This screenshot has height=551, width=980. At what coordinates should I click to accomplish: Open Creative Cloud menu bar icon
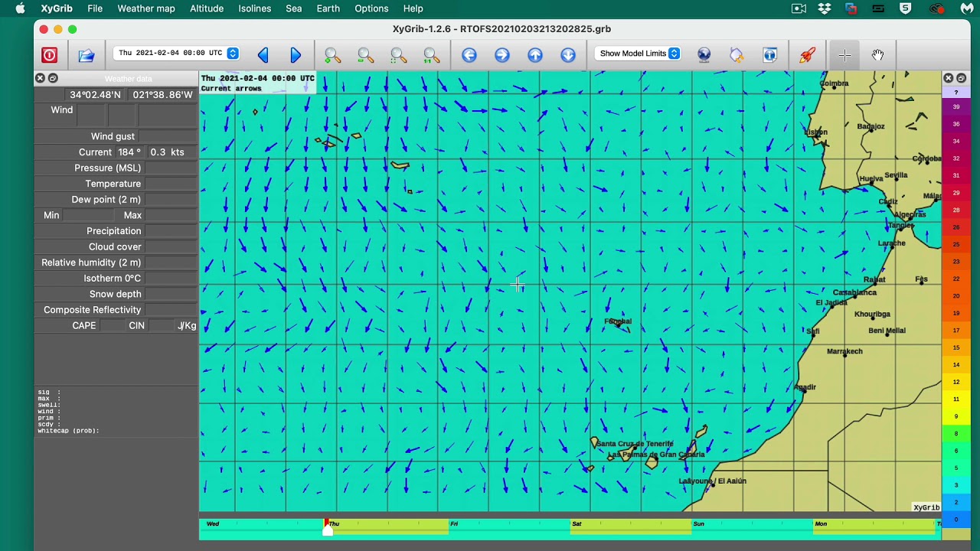(936, 8)
